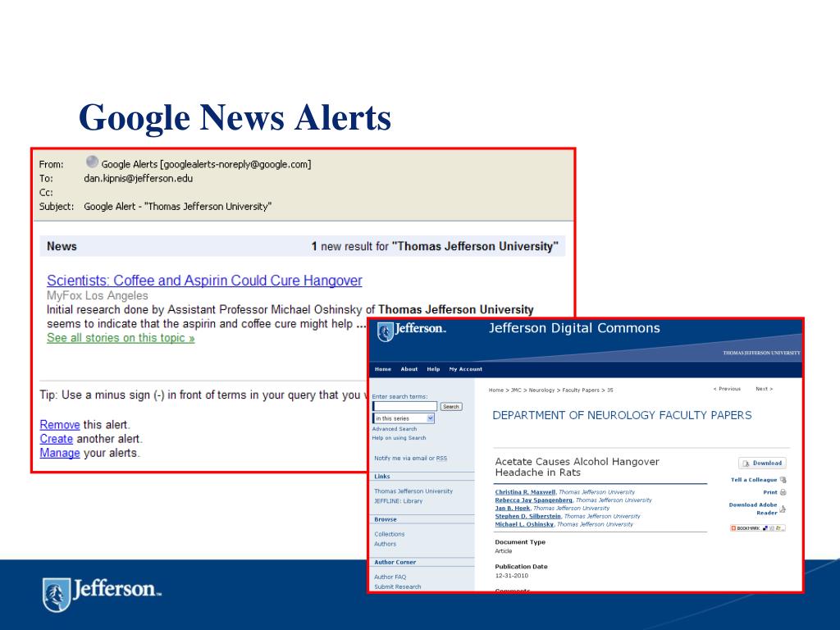The height and width of the screenshot is (630, 840).
Task: Open 'Scientists: Coffee and Aspirin Could Cure Hangover' link
Action: pyautogui.click(x=204, y=281)
